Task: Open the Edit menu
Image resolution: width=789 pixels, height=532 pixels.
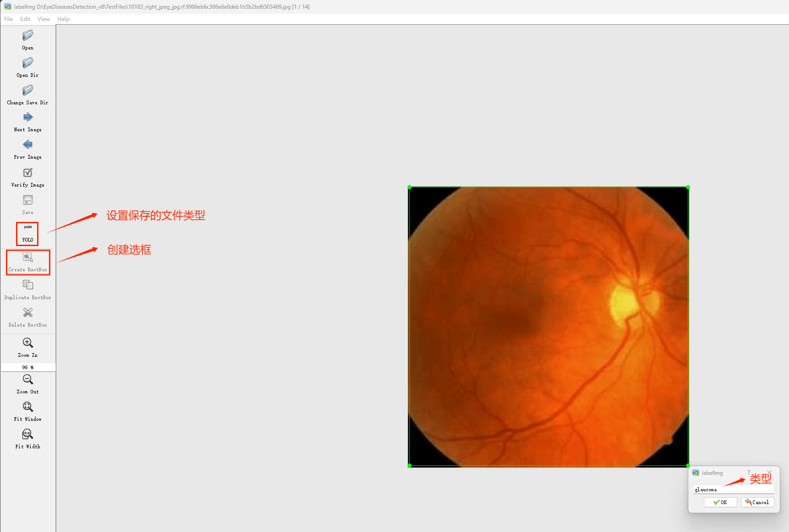Action: click(x=25, y=19)
